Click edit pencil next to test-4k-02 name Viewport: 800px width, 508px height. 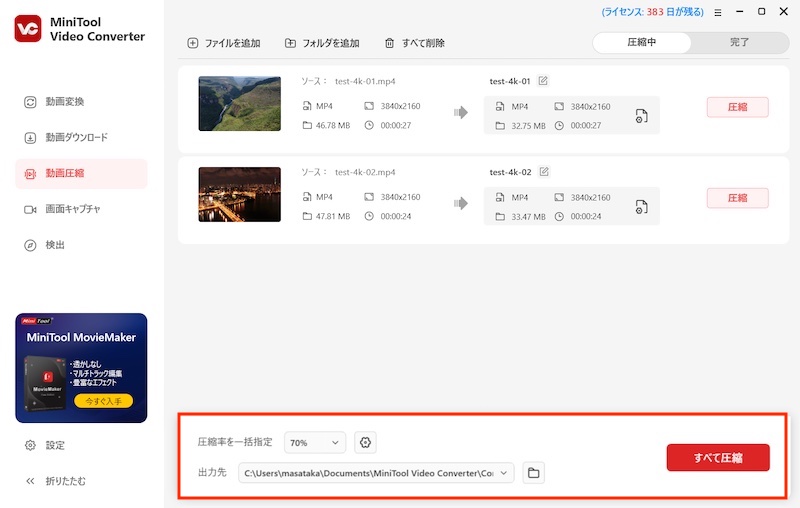click(x=543, y=172)
